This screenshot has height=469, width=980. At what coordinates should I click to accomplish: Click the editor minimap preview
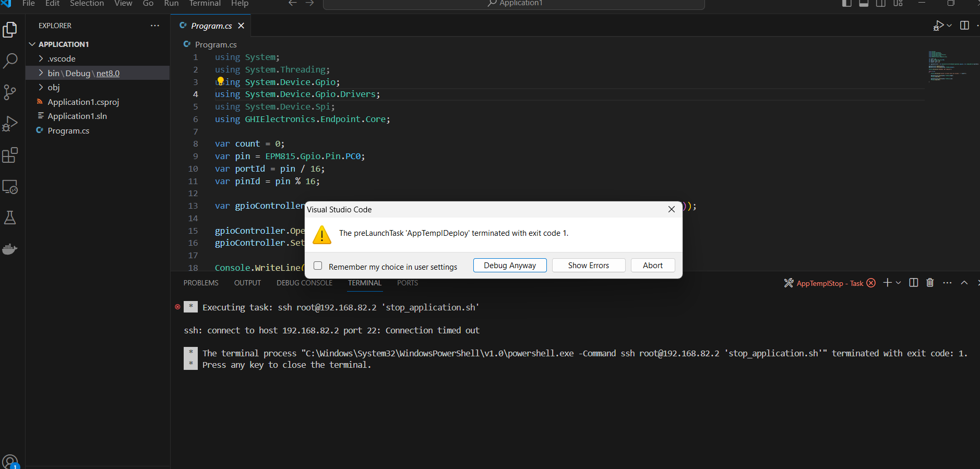[x=952, y=66]
